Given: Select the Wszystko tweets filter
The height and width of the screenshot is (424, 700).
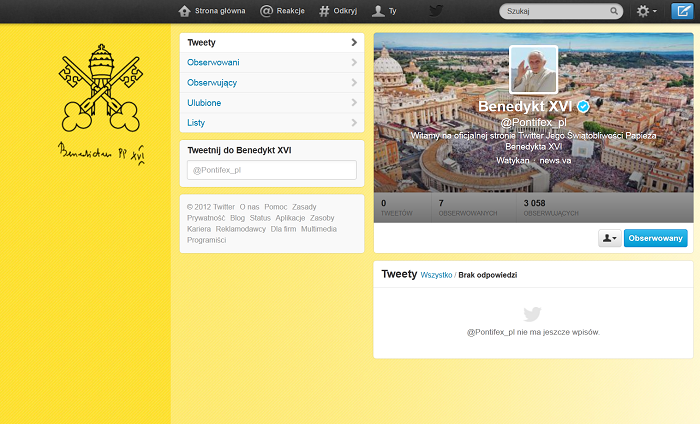Looking at the screenshot, I should (436, 275).
